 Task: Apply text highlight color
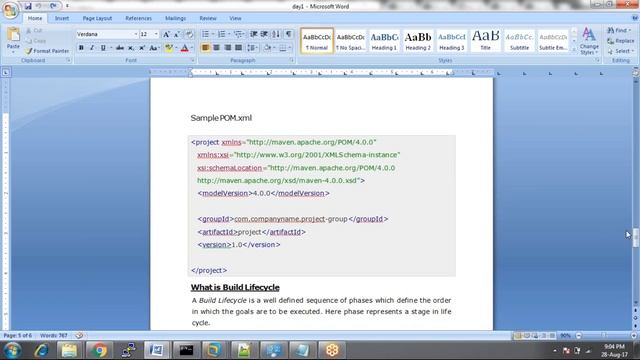[169, 48]
